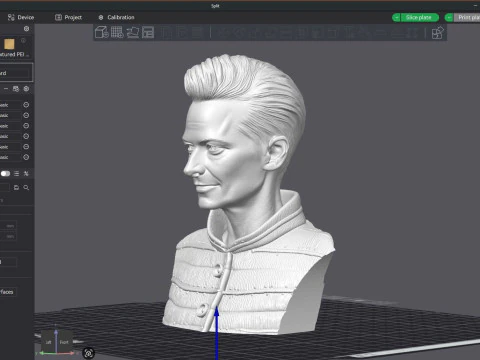Click the search settings magnifier icon
This screenshot has width=480, height=360.
(26, 188)
